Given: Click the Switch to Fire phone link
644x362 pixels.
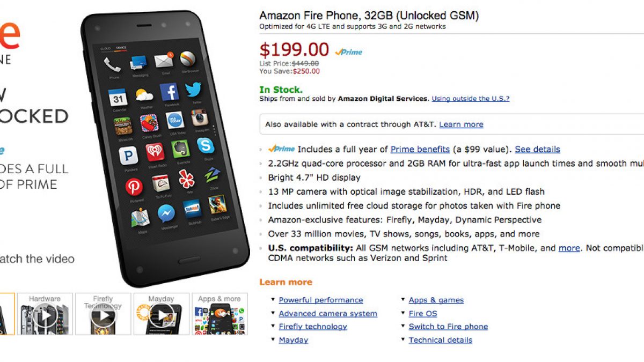Looking at the screenshot, I should pos(448,327).
